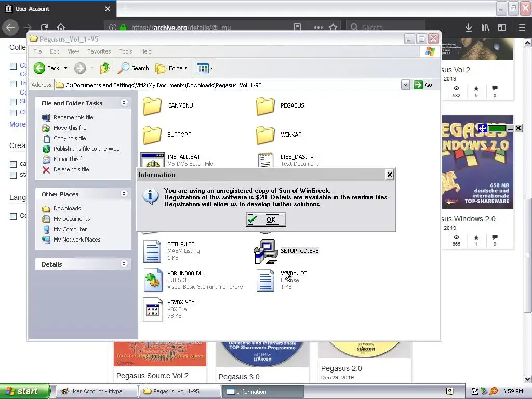Select the VSVBX.VBX file icon

pyautogui.click(x=153, y=310)
